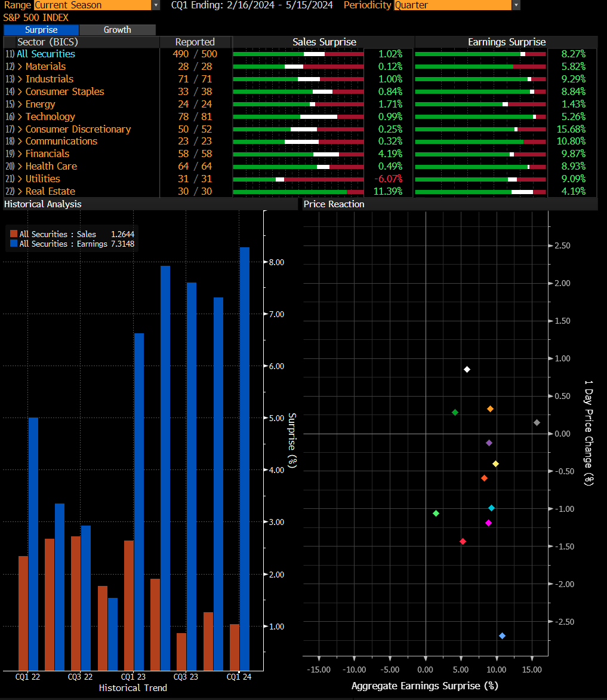The width and height of the screenshot is (607, 700).
Task: Click the blue Earnings legend swatch
Action: click(x=13, y=243)
